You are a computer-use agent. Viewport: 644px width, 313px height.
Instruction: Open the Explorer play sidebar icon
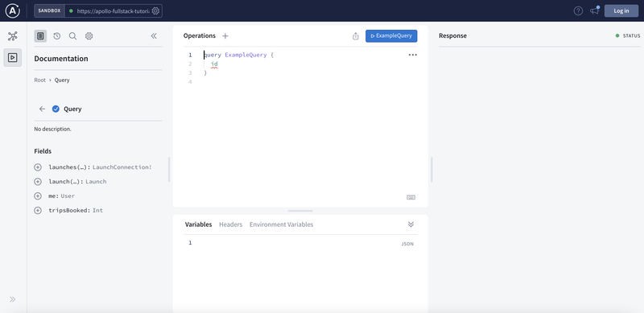(x=13, y=57)
